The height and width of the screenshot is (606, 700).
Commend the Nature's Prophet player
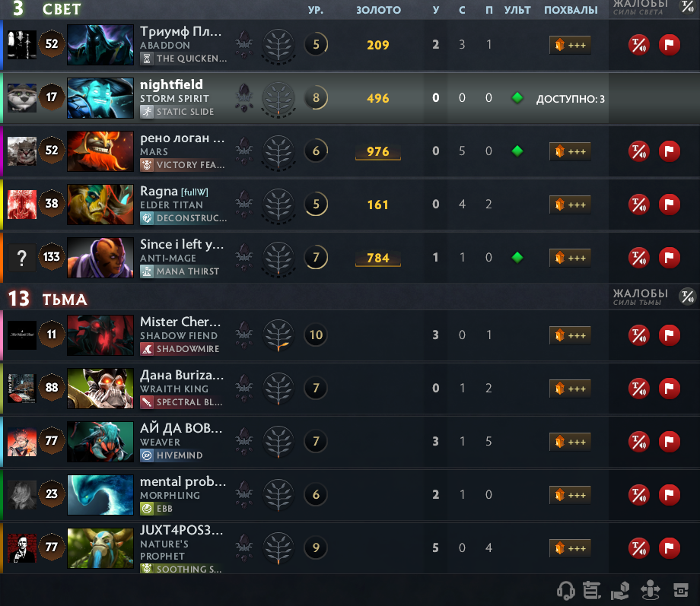(570, 548)
